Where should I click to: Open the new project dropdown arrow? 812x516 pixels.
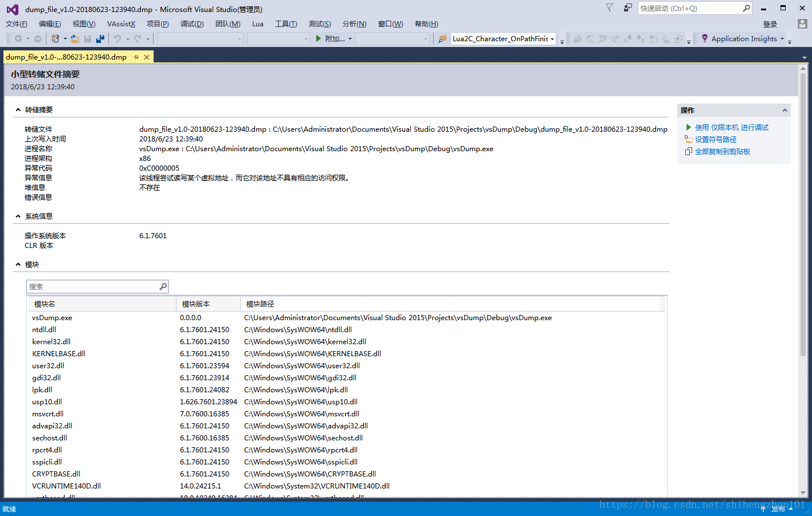click(x=65, y=39)
